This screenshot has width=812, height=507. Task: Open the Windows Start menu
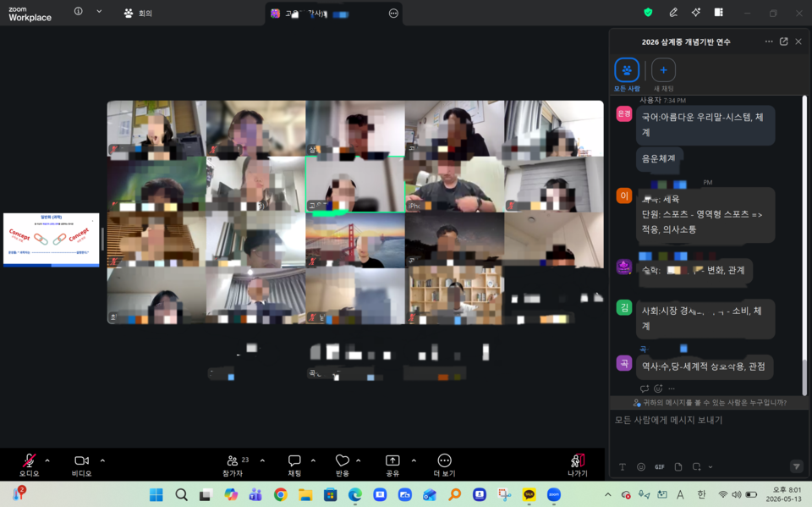click(x=156, y=494)
